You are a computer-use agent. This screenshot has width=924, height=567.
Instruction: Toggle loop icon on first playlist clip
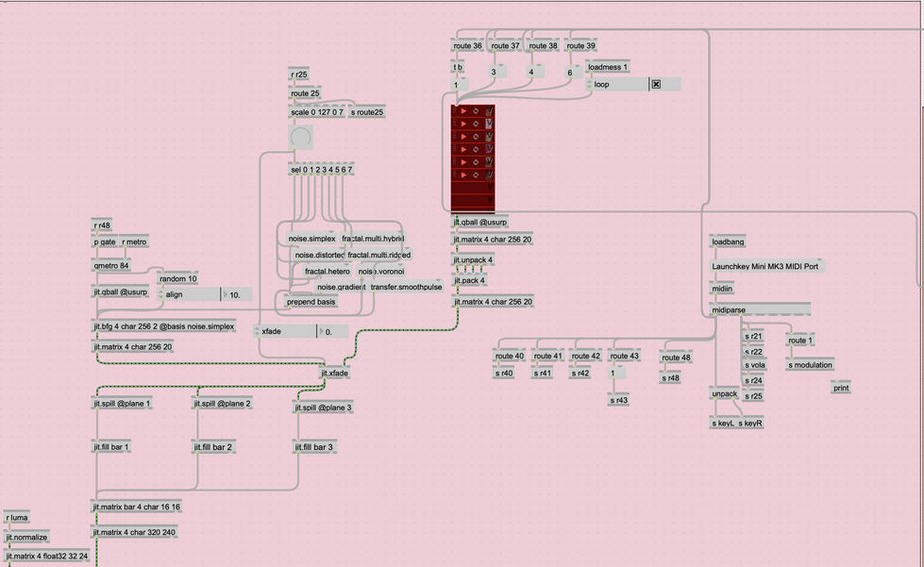click(x=476, y=111)
